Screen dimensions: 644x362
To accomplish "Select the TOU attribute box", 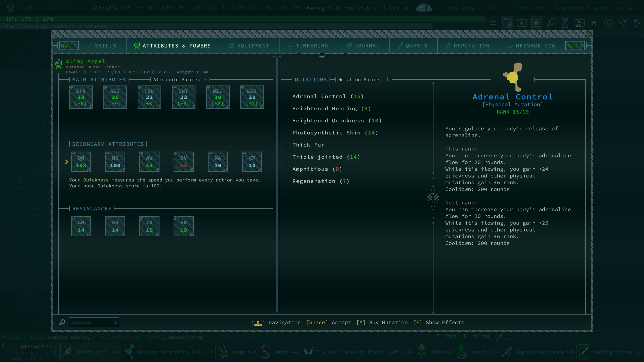I will tap(149, 97).
